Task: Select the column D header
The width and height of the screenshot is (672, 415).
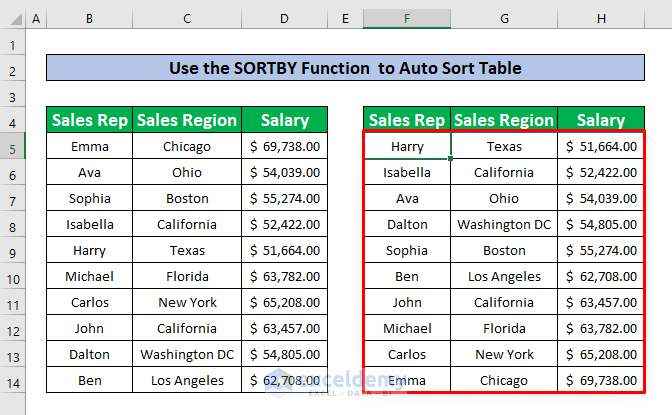Action: [x=284, y=19]
